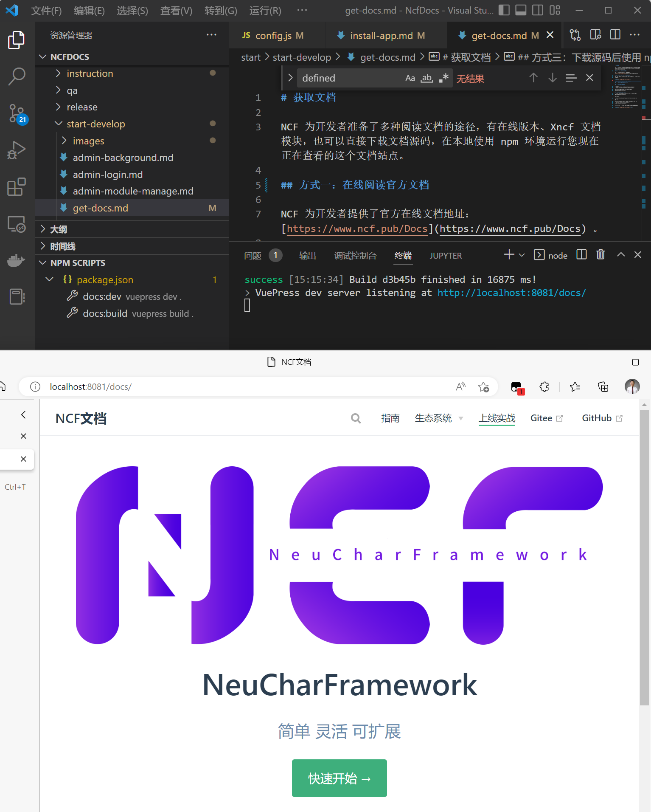The width and height of the screenshot is (651, 812).
Task: Click the Open Changes compare icon
Action: point(575,35)
